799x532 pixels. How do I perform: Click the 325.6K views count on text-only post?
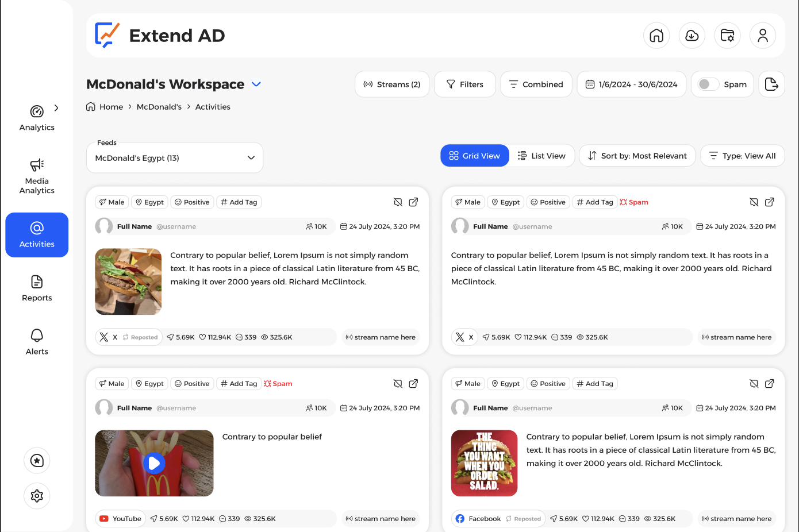(593, 337)
